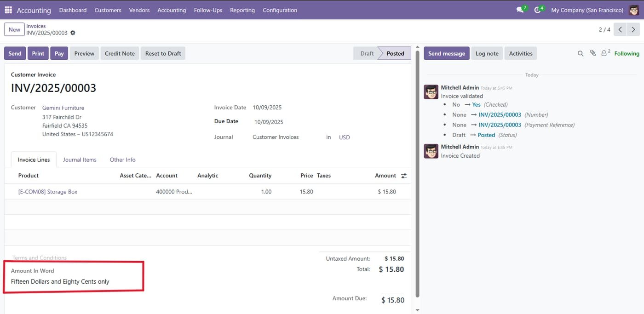
Task: Go to previous record arrow
Action: click(x=621, y=29)
